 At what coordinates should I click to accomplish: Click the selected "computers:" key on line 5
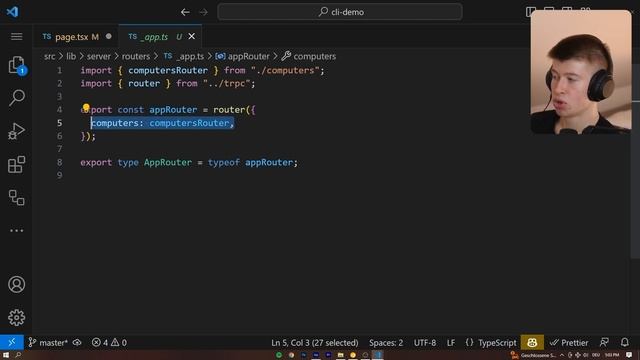[117, 123]
